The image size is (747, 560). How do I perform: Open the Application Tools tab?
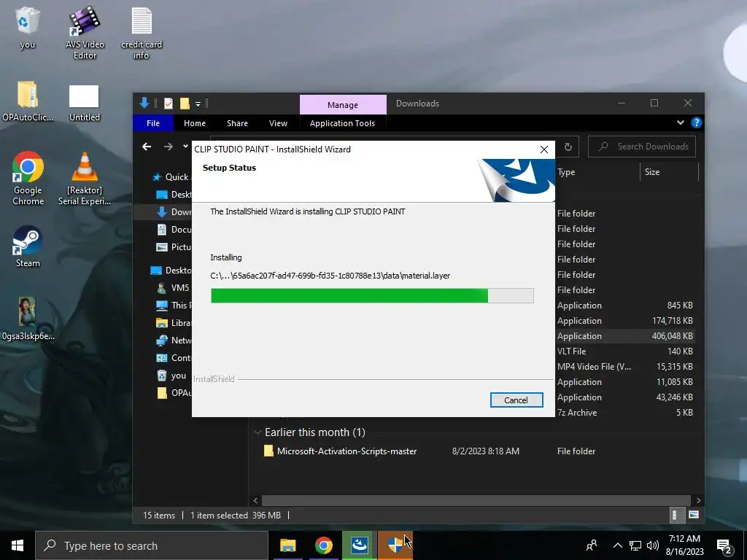pos(342,123)
